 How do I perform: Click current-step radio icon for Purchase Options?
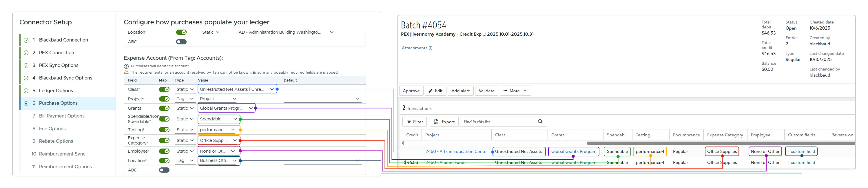click(x=26, y=104)
